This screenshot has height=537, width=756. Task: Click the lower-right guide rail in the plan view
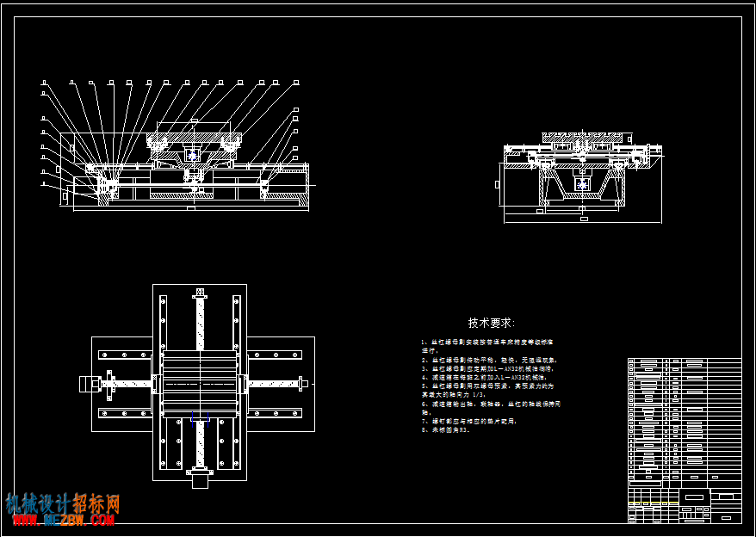point(275,414)
